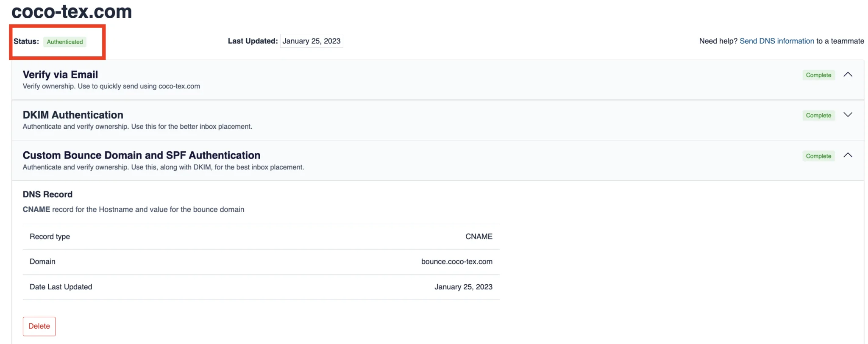Select the Last Updated January 25, 2023 field
This screenshot has width=868, height=344.
click(312, 41)
